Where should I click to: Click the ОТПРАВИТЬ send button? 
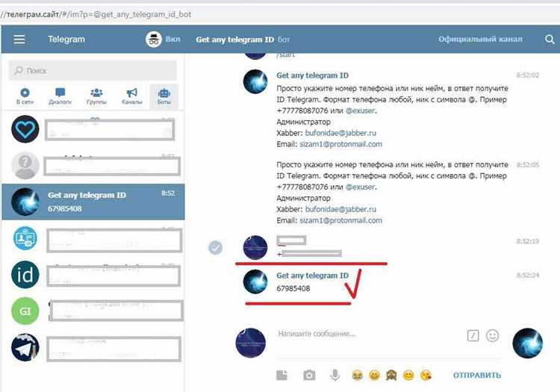[477, 376]
